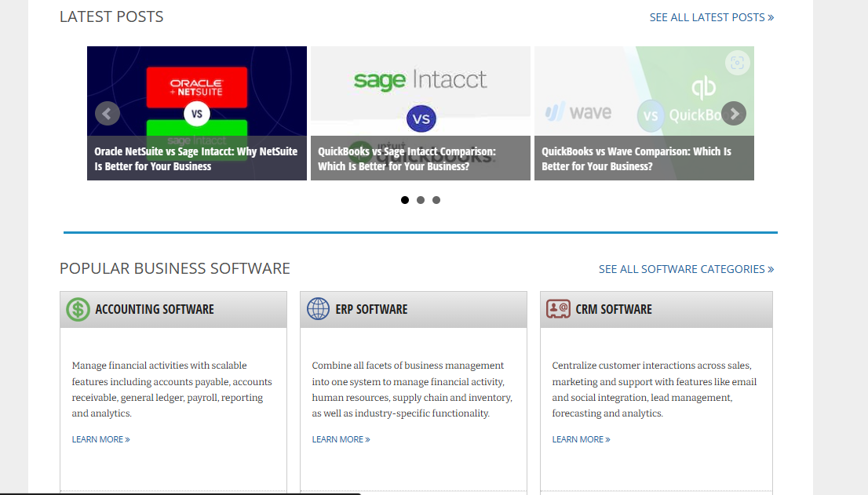Open See All Software Categories link
868x495 pixels.
coord(686,269)
